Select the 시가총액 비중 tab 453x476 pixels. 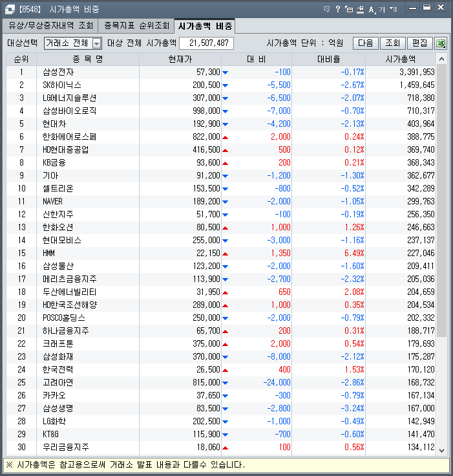(205, 26)
